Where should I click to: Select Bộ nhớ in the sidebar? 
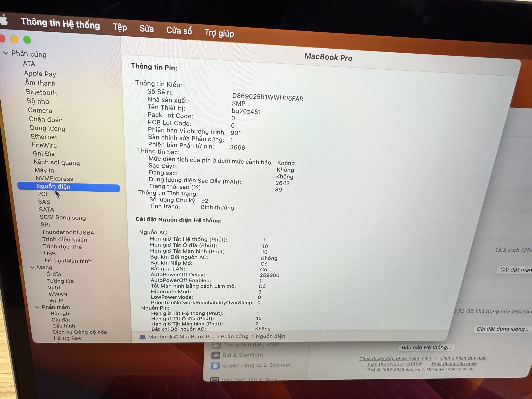tap(38, 101)
